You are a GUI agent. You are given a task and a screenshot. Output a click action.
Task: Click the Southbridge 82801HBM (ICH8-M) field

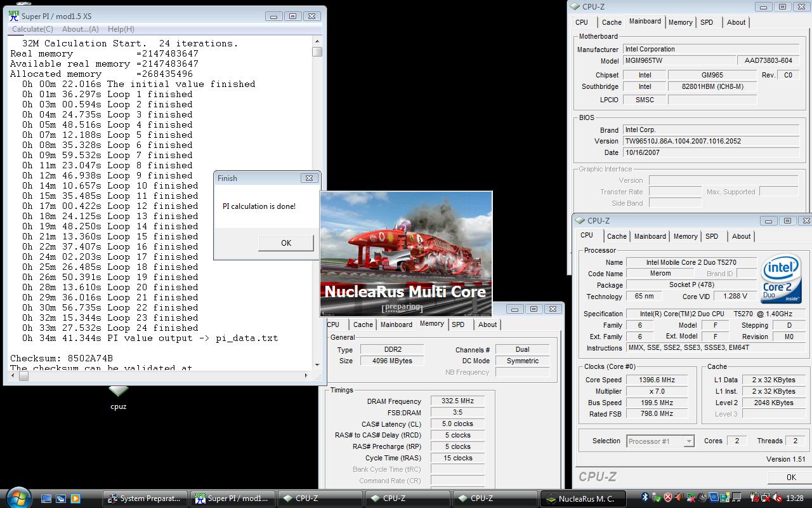(x=712, y=86)
